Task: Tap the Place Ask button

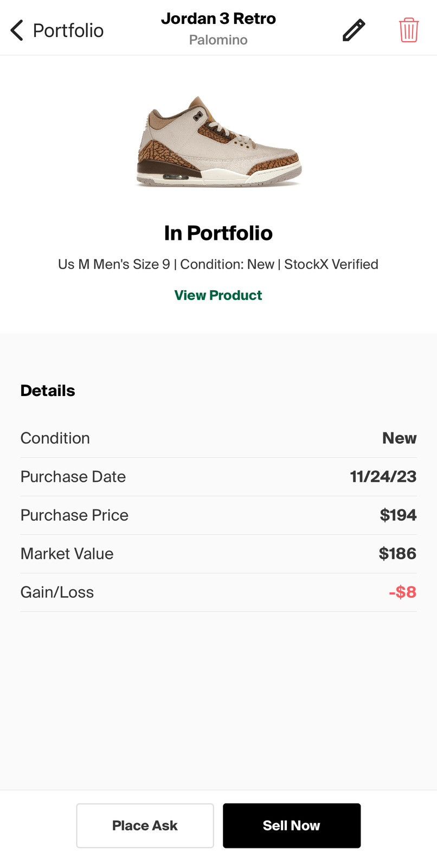Action: coord(145,826)
